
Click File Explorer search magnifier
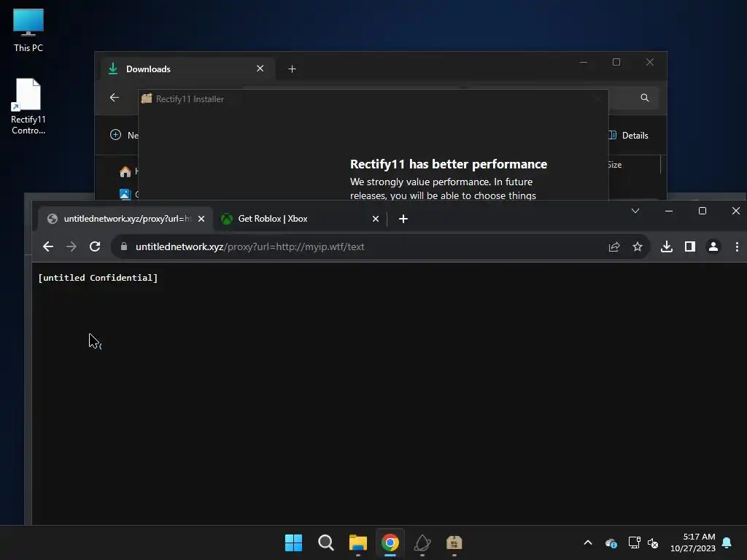[x=645, y=98]
